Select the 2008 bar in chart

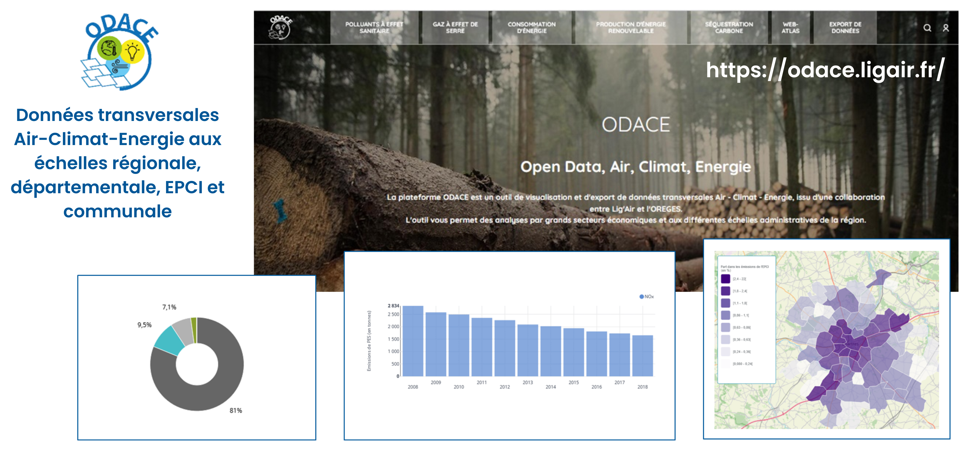413,341
